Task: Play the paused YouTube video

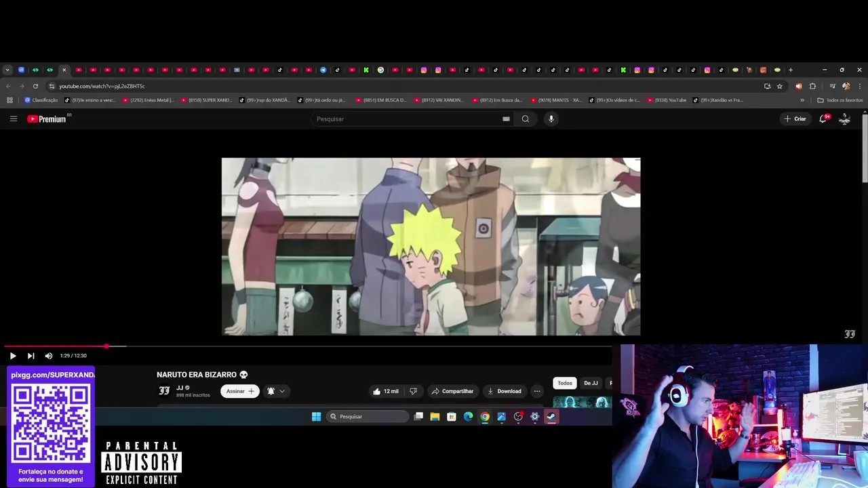Action: [x=12, y=356]
